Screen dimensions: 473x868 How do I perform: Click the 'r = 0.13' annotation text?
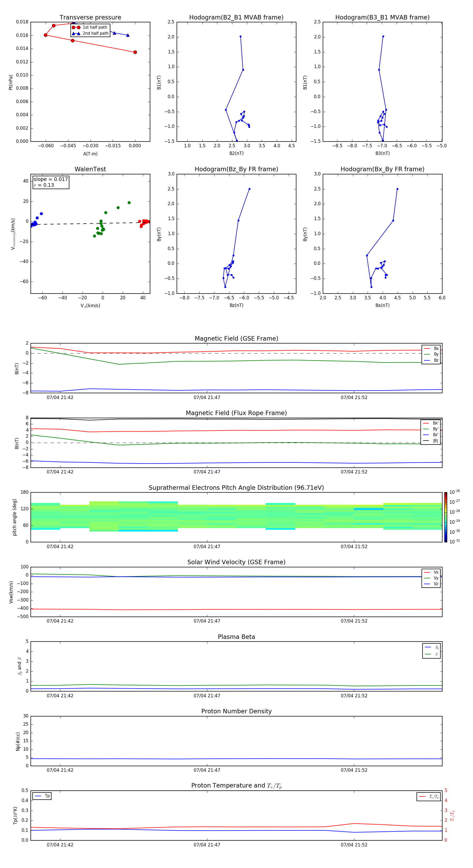[x=44, y=185]
